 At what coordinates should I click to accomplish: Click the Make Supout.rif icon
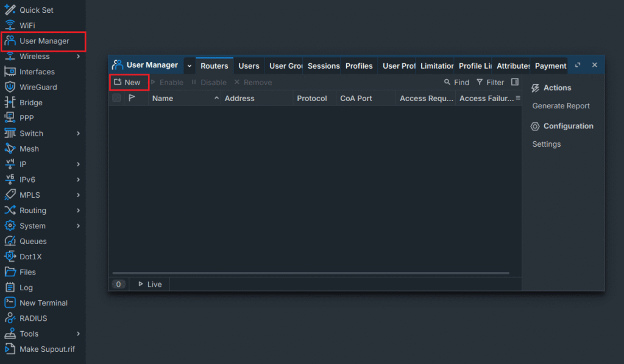[10, 349]
